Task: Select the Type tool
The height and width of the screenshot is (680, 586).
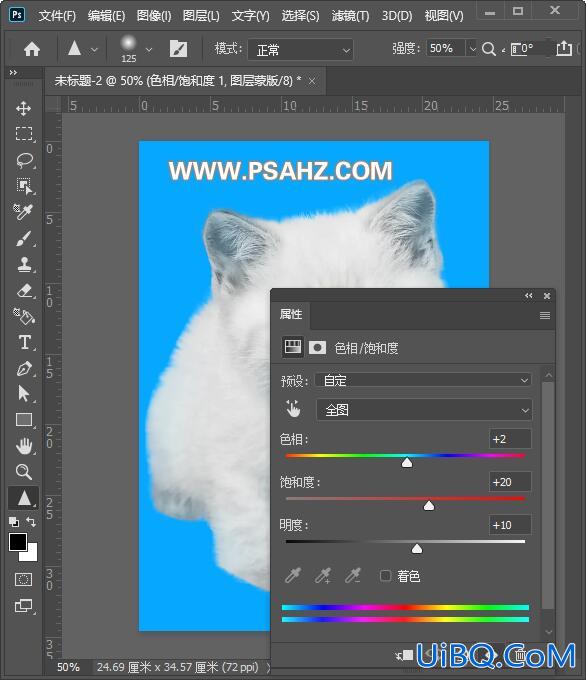Action: [x=25, y=342]
